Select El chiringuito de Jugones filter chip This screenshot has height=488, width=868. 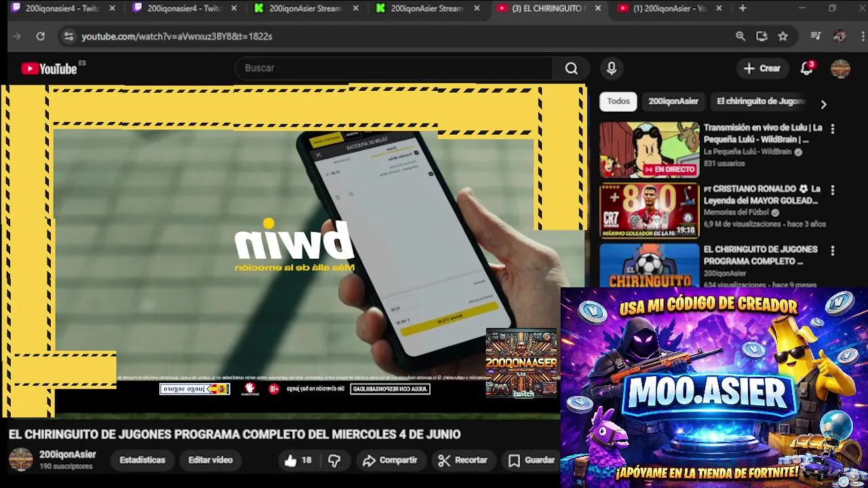point(760,101)
